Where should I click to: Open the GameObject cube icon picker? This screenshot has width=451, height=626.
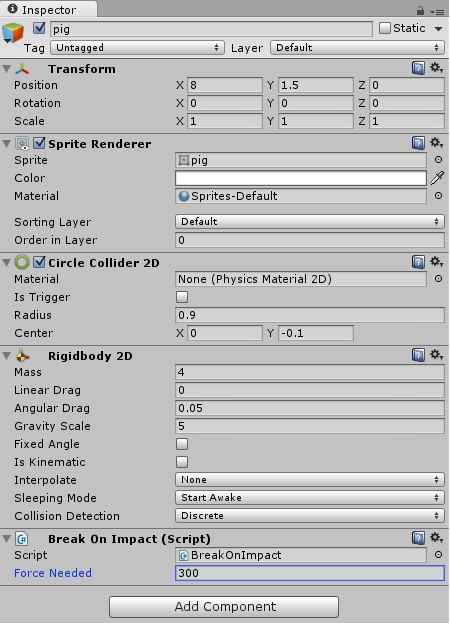pos(13,33)
